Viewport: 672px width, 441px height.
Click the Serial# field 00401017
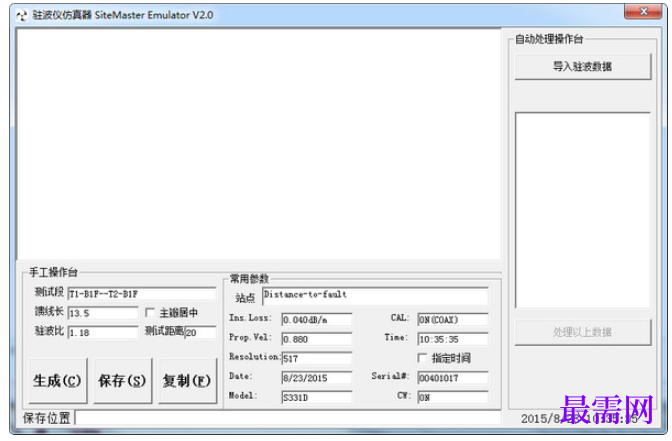click(x=453, y=378)
